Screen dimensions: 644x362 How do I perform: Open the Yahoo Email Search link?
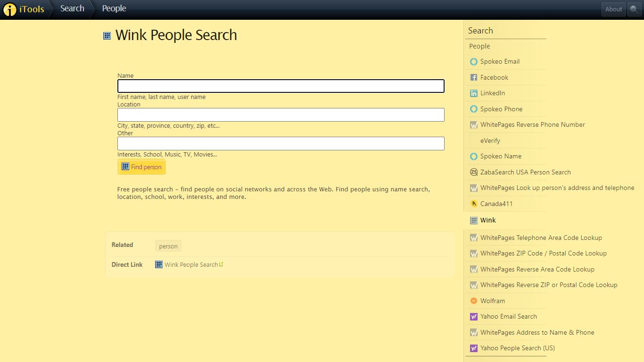tap(509, 316)
